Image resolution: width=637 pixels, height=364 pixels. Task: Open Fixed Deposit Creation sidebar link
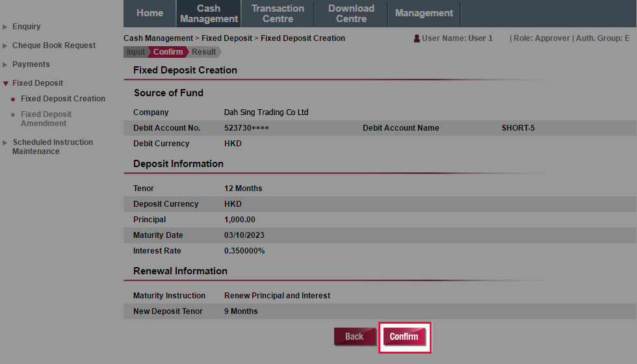pos(63,99)
